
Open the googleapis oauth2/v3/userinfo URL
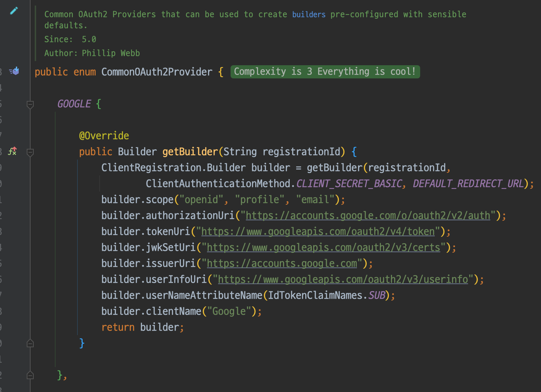click(343, 279)
